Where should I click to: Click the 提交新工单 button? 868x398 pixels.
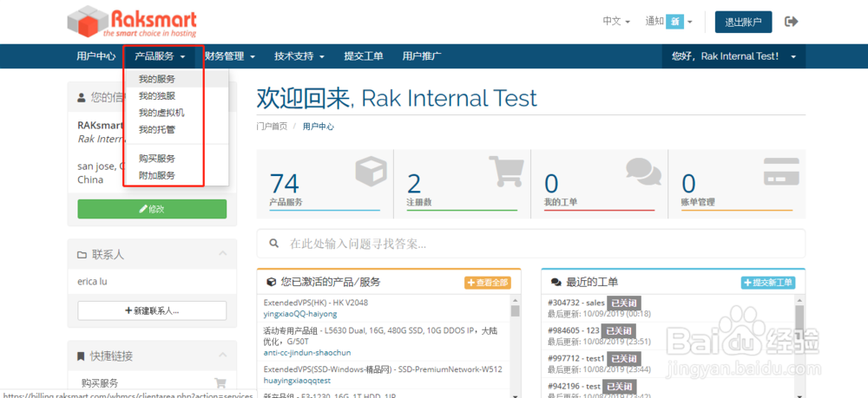click(x=768, y=283)
